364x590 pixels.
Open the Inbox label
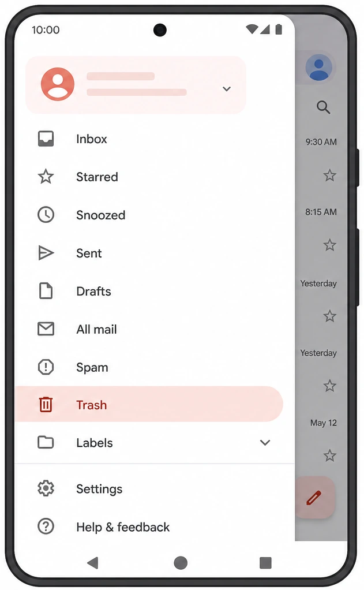pyautogui.click(x=91, y=139)
